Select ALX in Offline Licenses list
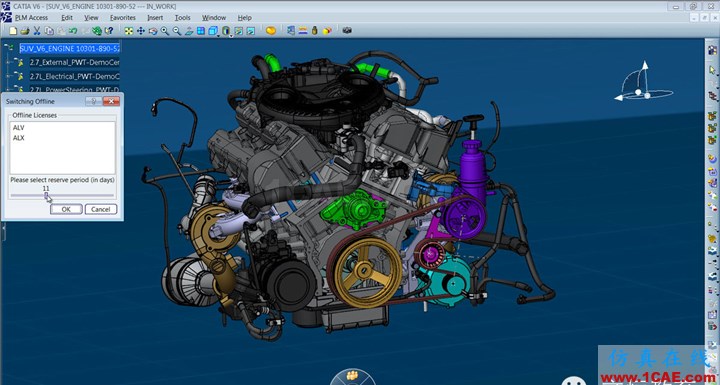Image resolution: width=720 pixels, height=385 pixels. (x=18, y=138)
